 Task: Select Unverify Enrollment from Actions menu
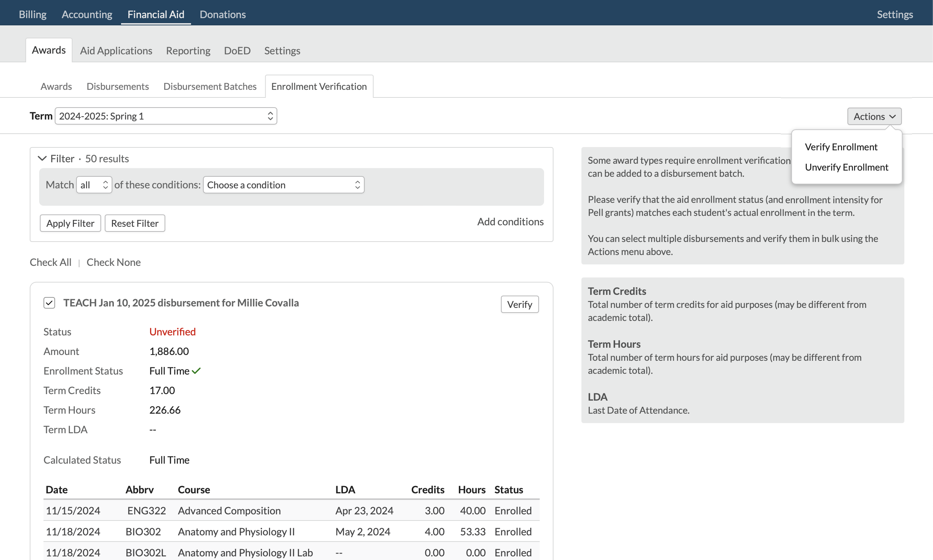pyautogui.click(x=846, y=167)
